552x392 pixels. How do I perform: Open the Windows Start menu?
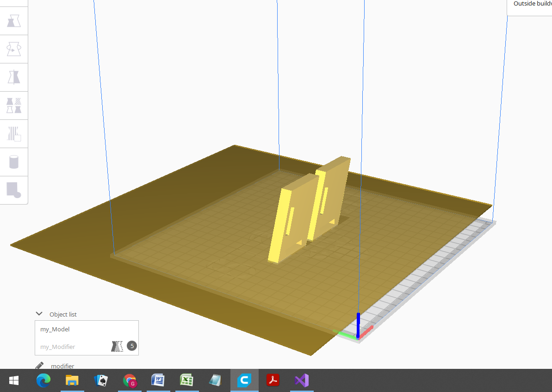pyautogui.click(x=14, y=380)
